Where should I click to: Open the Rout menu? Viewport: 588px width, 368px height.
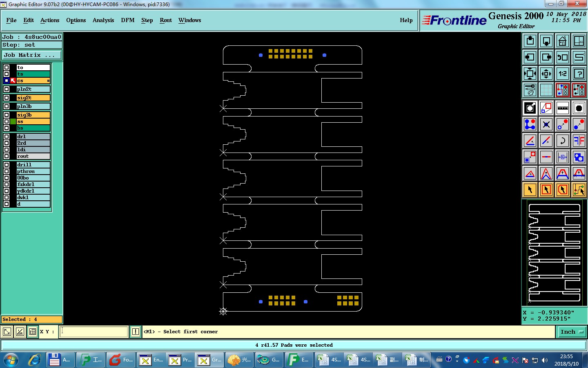point(166,20)
